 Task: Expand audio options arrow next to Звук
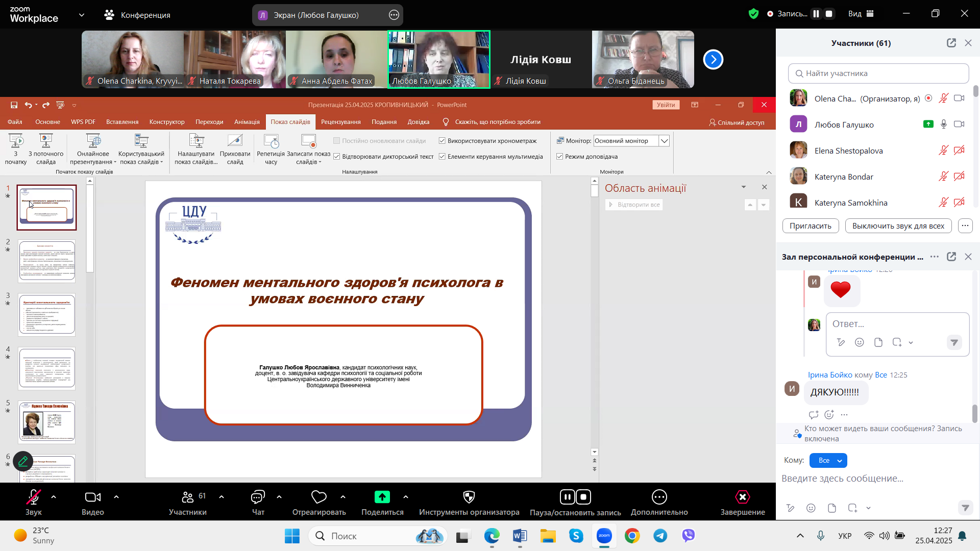[x=54, y=497]
